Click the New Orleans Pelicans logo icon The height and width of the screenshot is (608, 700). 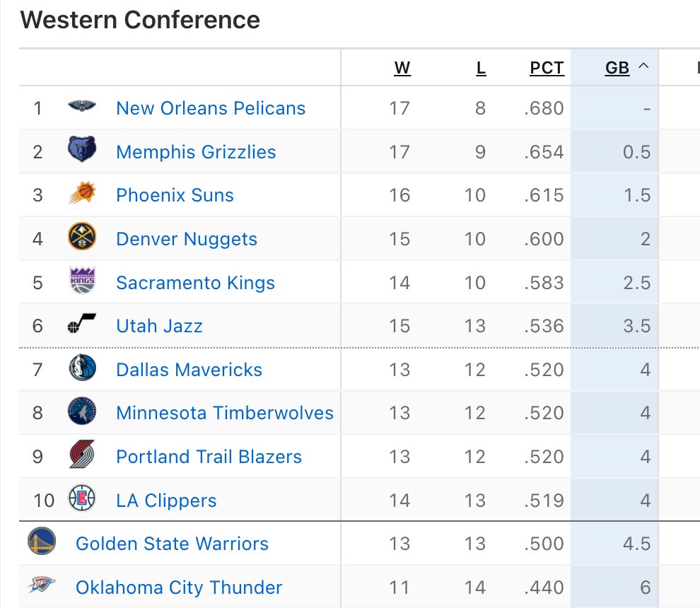pos(82,107)
